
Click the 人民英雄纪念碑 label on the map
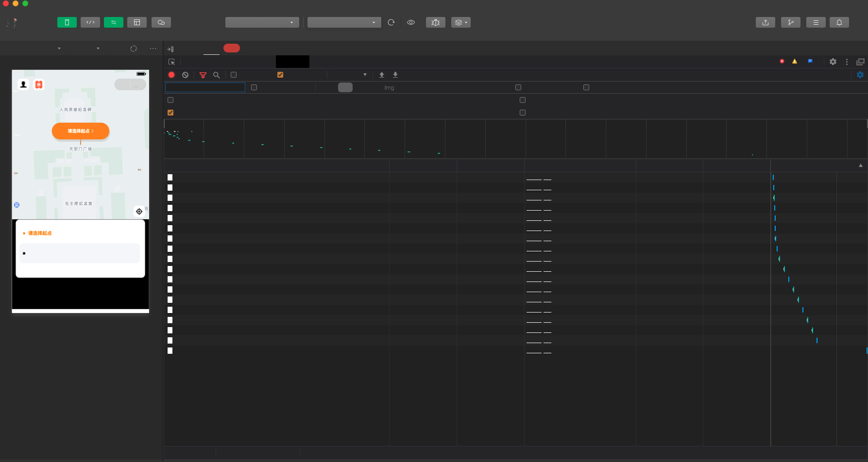[75, 110]
